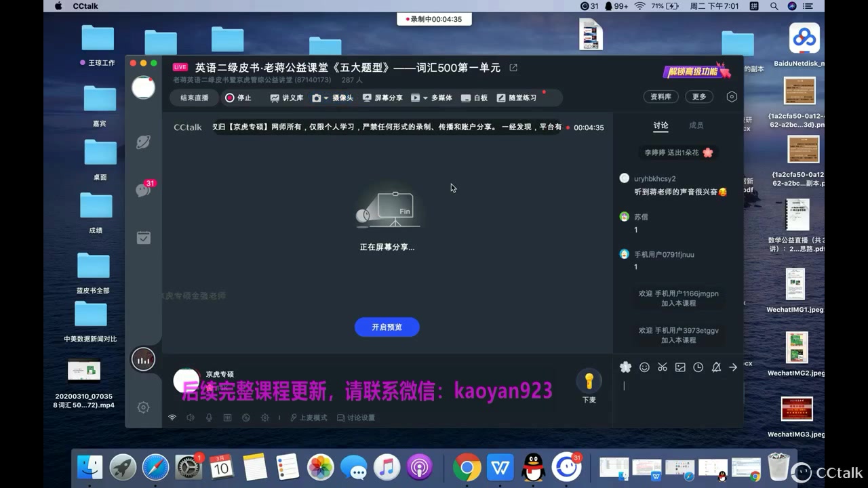The width and height of the screenshot is (868, 488).
Task: Click username uryhbkhcsy2 in chat
Action: [654, 179]
